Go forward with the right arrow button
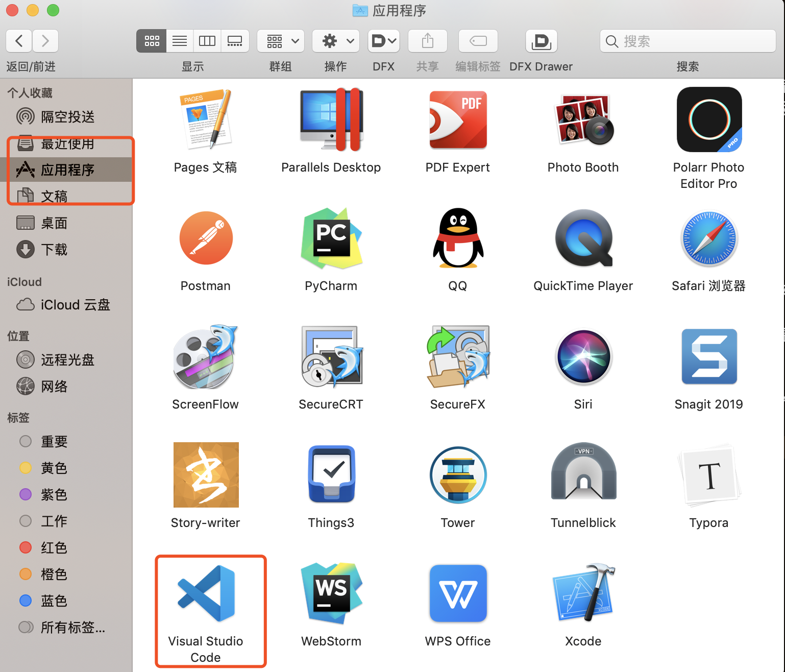This screenshot has width=785, height=672. pos(45,41)
